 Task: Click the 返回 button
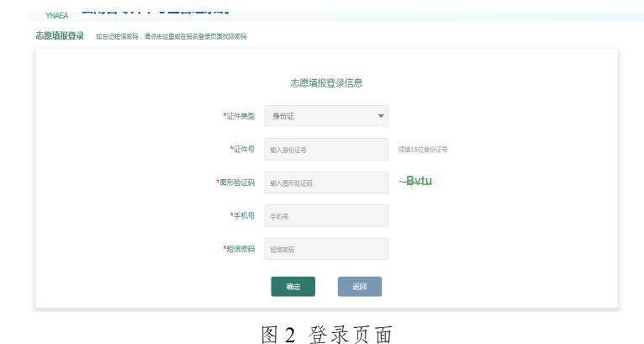[360, 287]
